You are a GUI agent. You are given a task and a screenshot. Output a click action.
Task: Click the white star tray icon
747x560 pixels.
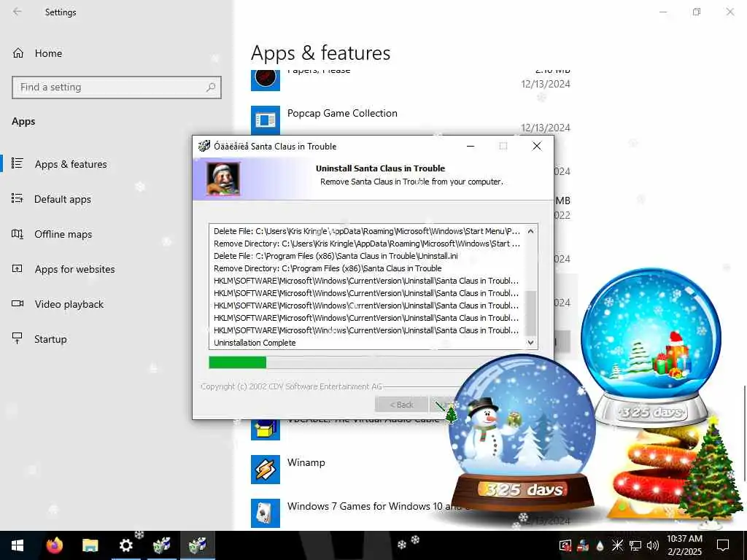(x=617, y=545)
